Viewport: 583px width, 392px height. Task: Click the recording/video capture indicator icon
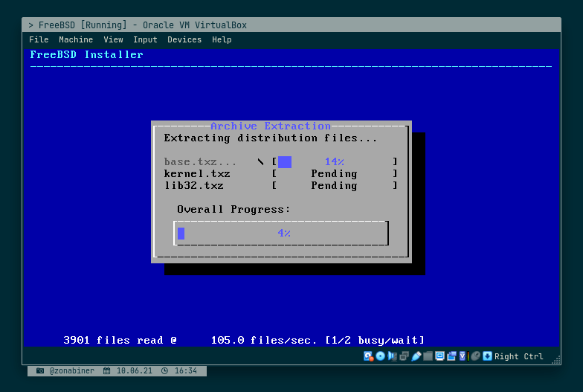(x=452, y=356)
